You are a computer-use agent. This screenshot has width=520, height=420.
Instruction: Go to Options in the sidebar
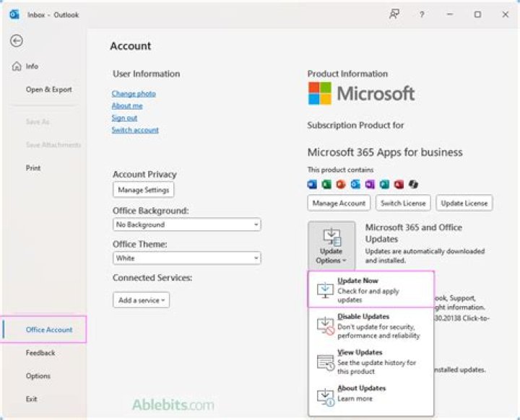tap(38, 376)
